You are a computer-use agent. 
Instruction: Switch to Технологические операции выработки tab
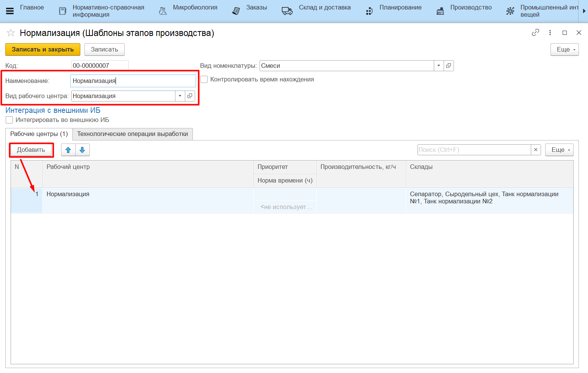click(132, 134)
